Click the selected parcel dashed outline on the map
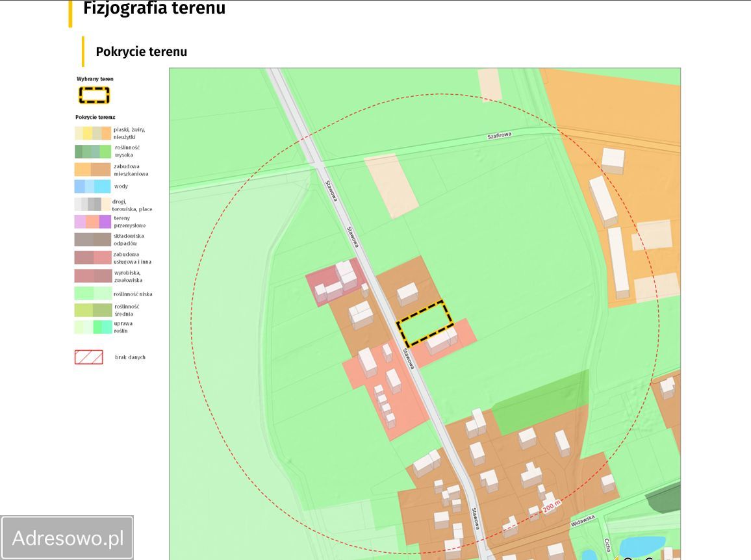This screenshot has width=751, height=560. coord(425,323)
